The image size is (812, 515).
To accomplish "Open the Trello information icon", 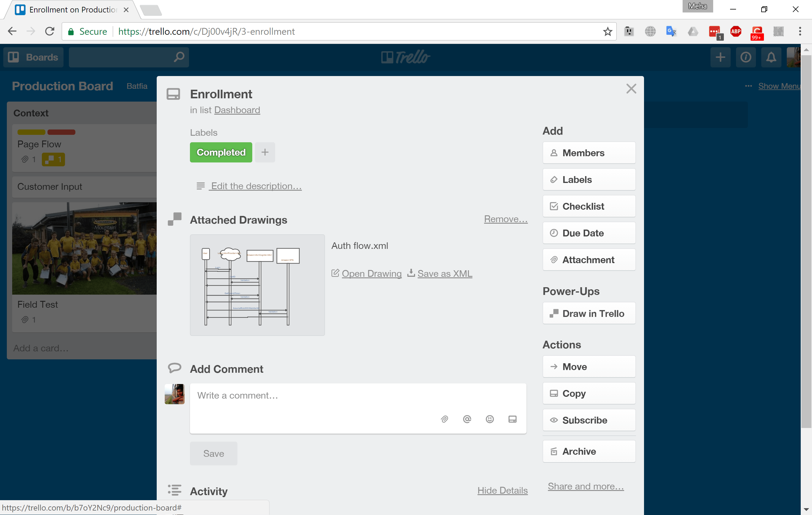I will point(746,57).
